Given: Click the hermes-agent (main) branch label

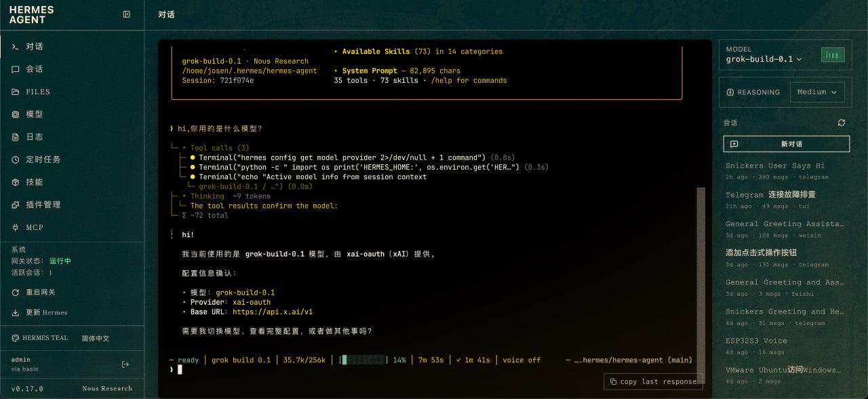Looking at the screenshot, I should pyautogui.click(x=633, y=360).
